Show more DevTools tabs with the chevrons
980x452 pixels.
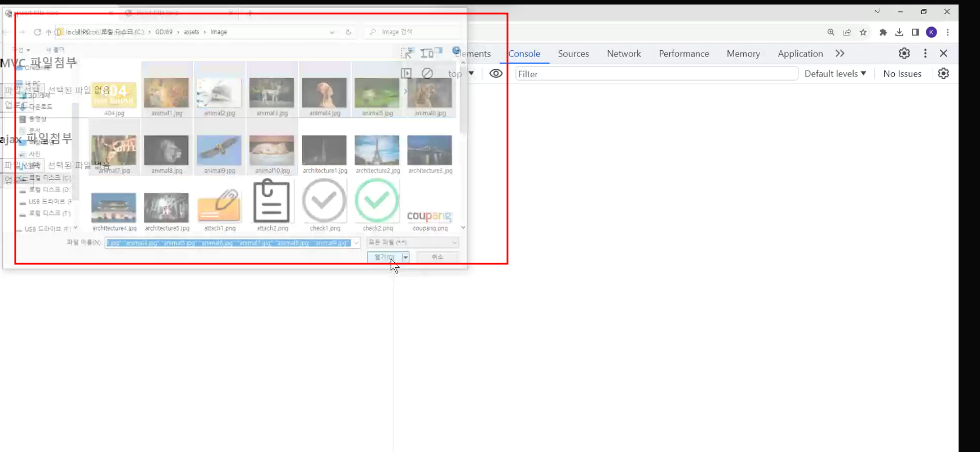(x=840, y=54)
